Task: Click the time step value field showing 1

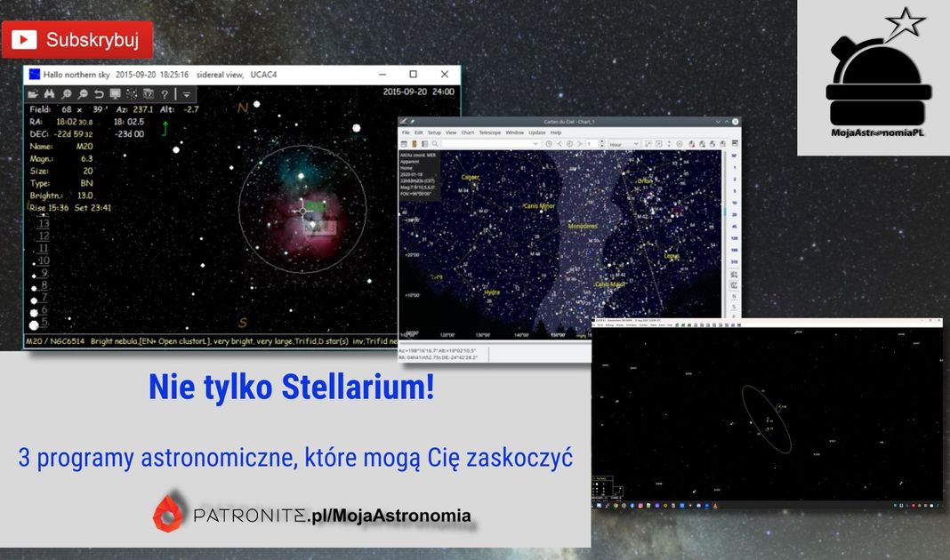Action: click(592, 144)
